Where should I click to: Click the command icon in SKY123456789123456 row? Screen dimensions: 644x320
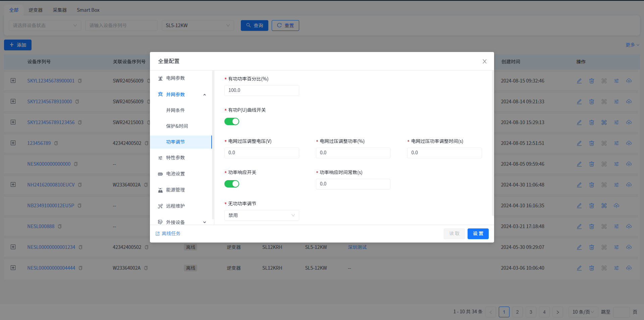pyautogui.click(x=604, y=122)
